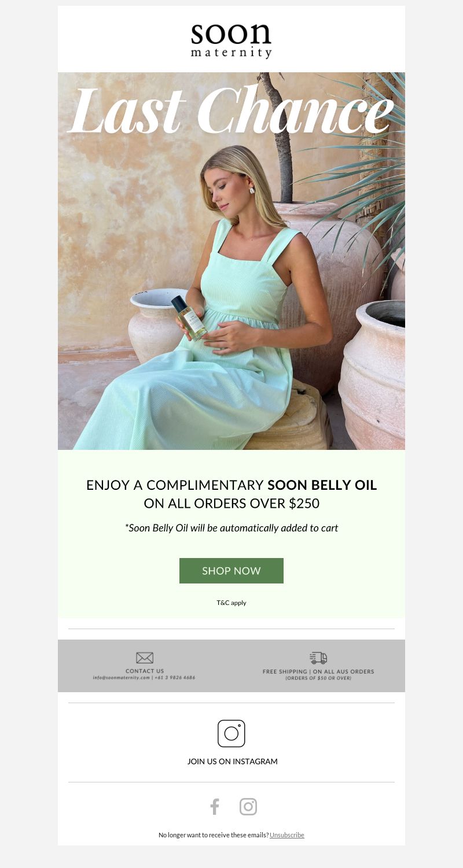Click the complimentary SOON BELLY OIL heading
The image size is (463, 868).
tap(231, 494)
